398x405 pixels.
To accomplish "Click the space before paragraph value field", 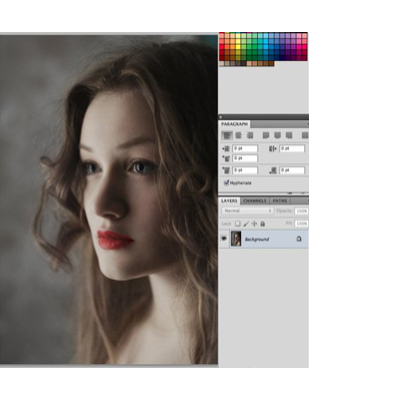I will click(245, 170).
